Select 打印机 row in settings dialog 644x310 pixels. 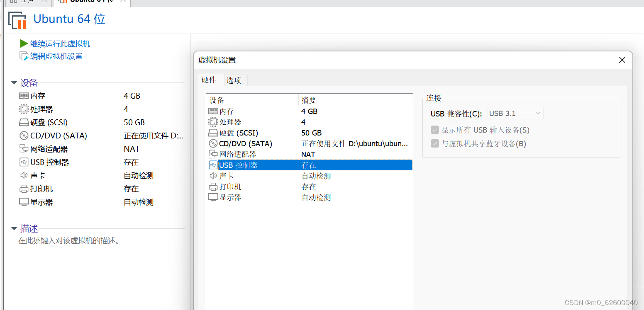point(310,187)
